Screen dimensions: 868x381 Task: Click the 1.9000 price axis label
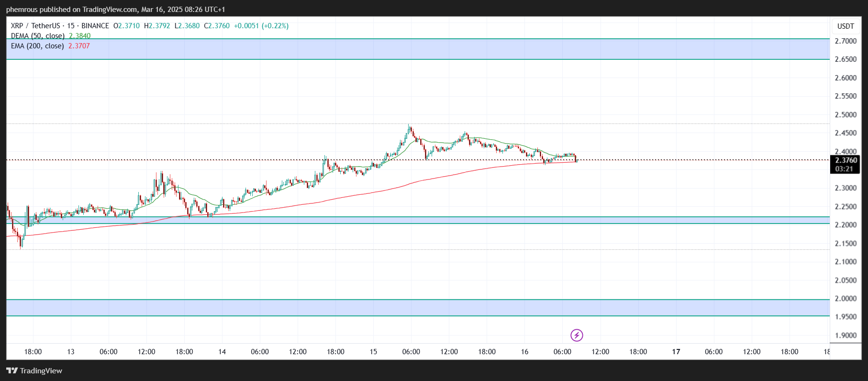pos(845,336)
